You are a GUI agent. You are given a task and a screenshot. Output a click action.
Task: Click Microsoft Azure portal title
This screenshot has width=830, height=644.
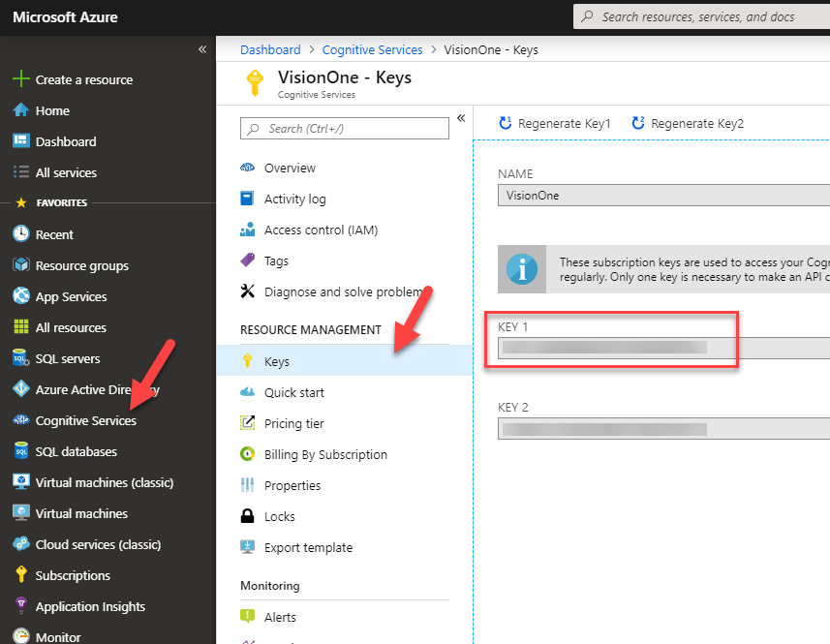(65, 16)
